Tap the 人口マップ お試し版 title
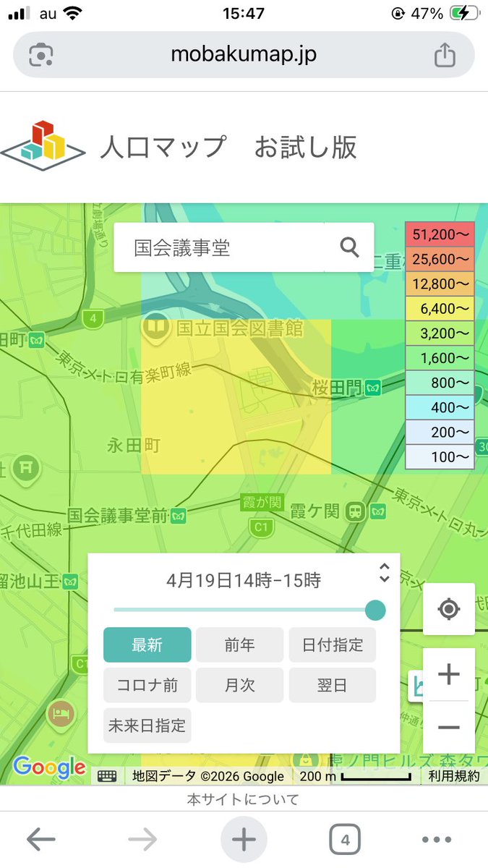This screenshot has width=488, height=868. coord(228,147)
